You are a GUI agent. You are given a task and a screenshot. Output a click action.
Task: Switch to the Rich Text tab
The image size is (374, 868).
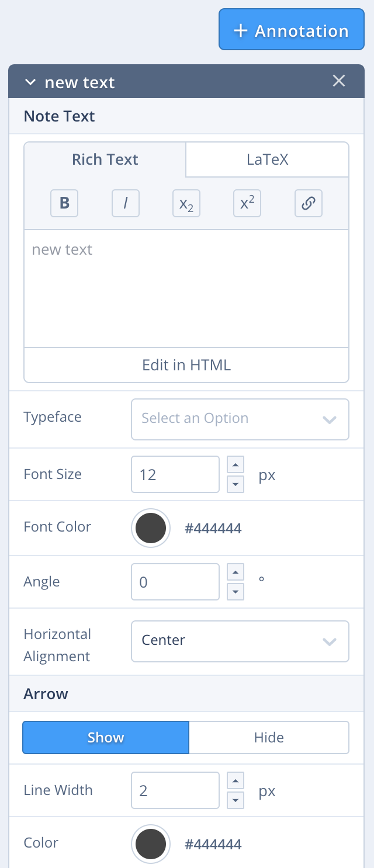coord(105,159)
